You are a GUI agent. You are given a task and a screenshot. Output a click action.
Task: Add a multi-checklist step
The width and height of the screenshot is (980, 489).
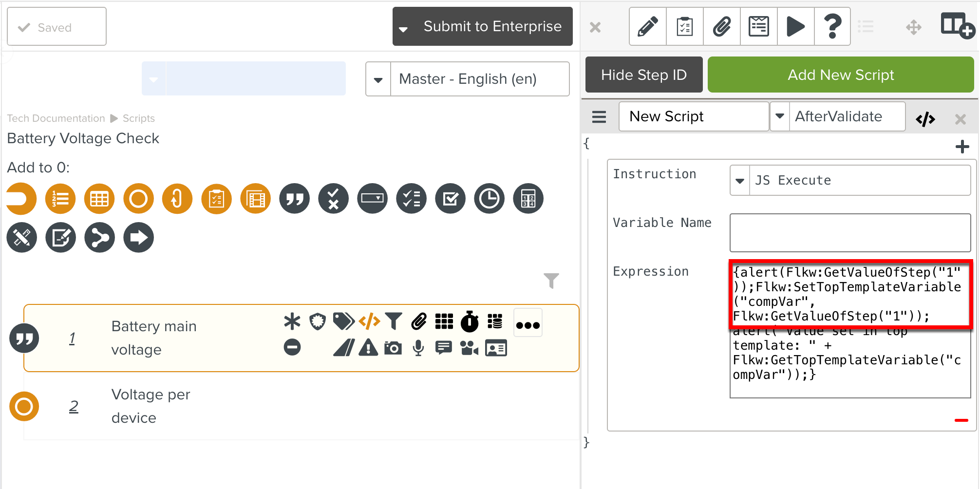coord(411,199)
